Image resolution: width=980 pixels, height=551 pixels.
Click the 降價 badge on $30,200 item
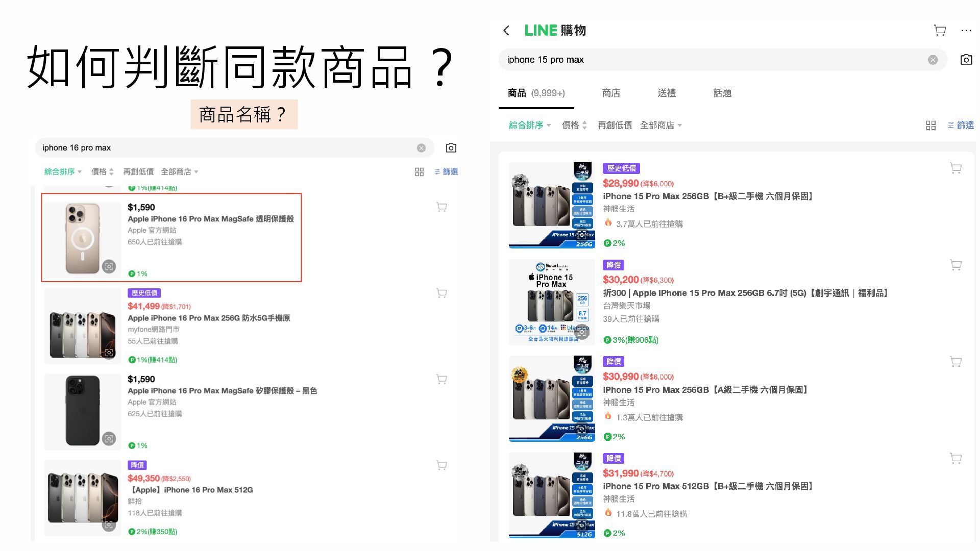pos(614,265)
